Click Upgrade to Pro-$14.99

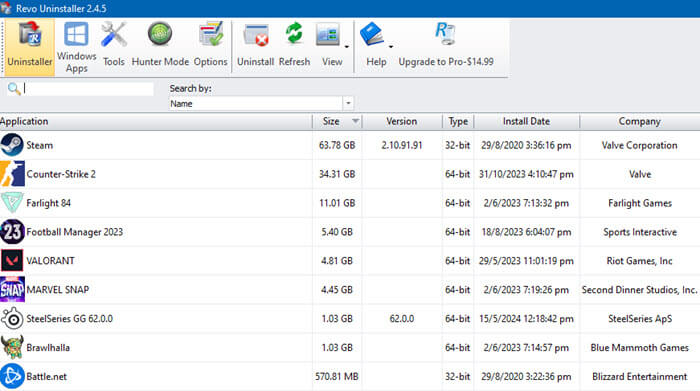(446, 46)
